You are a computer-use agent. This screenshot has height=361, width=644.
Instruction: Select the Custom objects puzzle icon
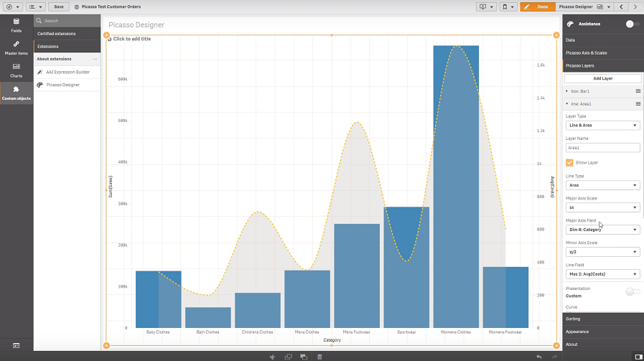[x=16, y=89]
